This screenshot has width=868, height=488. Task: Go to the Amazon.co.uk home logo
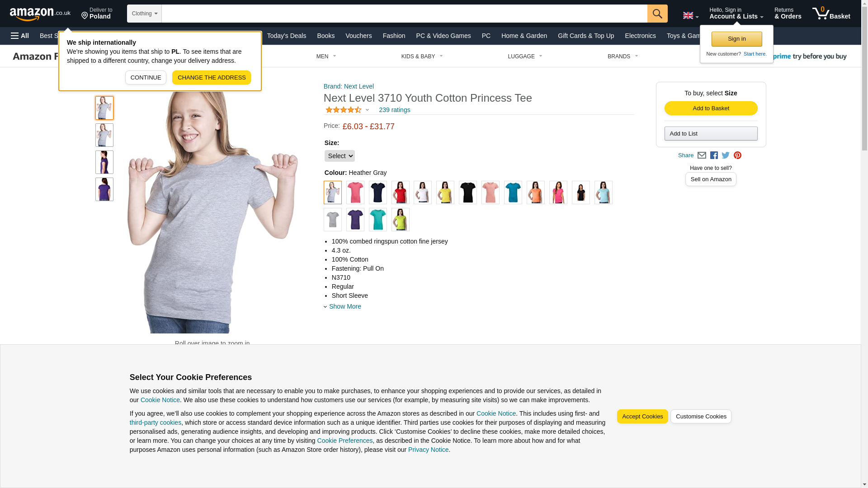tap(40, 14)
